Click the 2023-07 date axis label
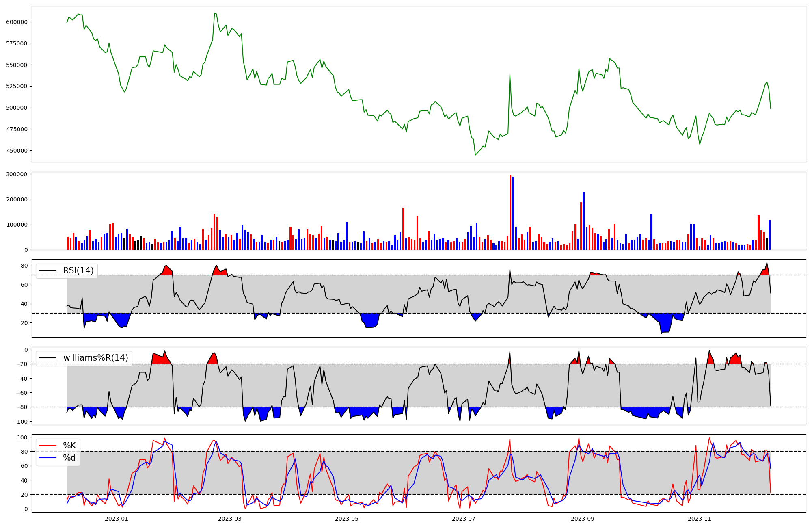This screenshot has width=812, height=528. click(x=464, y=519)
